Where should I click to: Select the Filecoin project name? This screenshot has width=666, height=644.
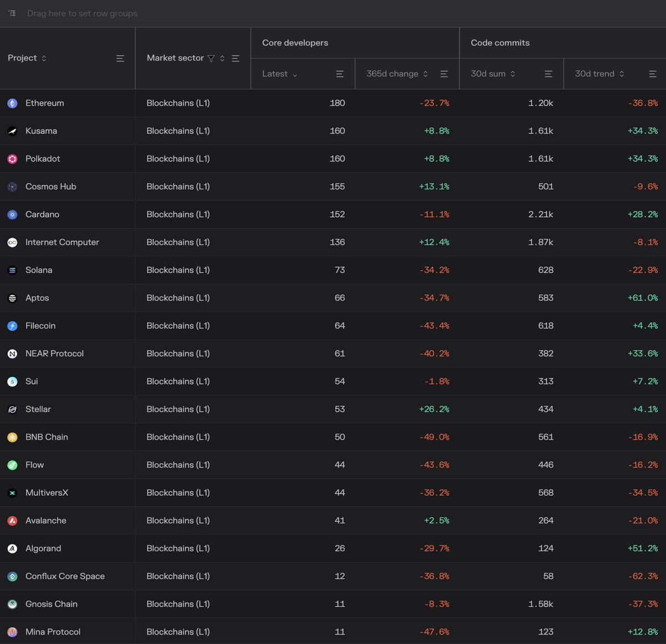[41, 326]
